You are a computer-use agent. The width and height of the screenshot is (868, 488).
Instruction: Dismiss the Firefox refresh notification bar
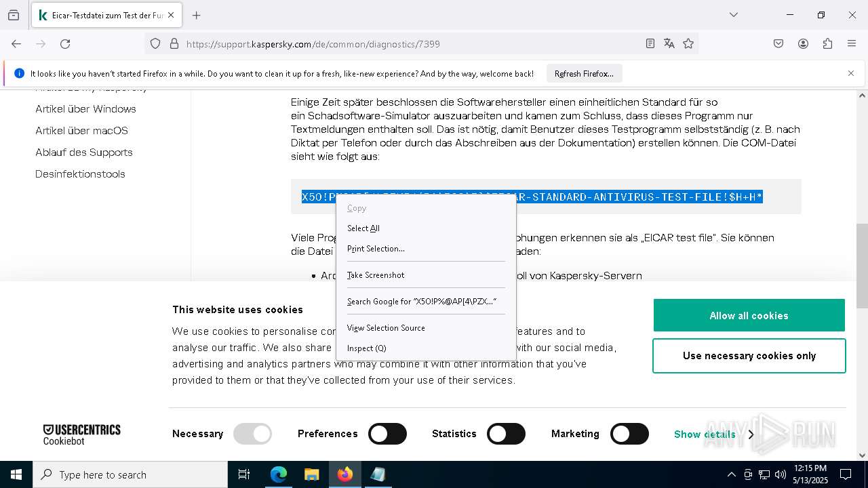(851, 73)
